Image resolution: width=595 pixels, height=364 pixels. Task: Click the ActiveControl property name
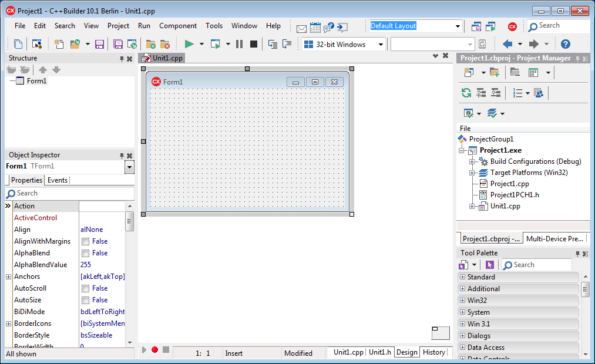[x=35, y=218]
